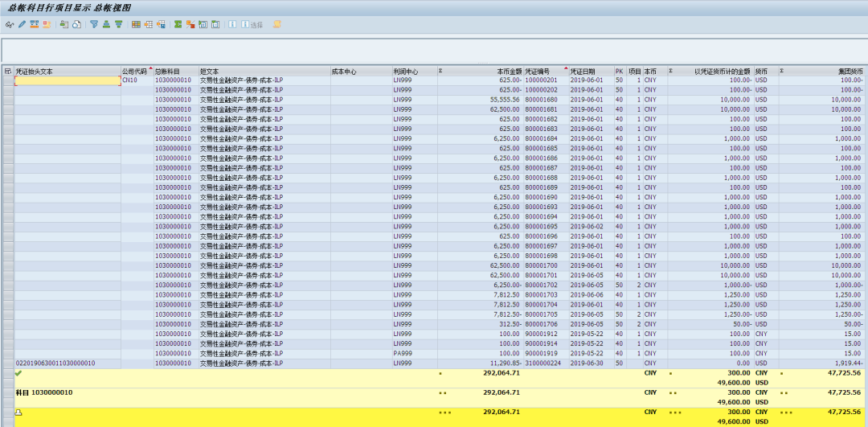
Task: Select the 集团货币 column header
Action: (x=821, y=72)
